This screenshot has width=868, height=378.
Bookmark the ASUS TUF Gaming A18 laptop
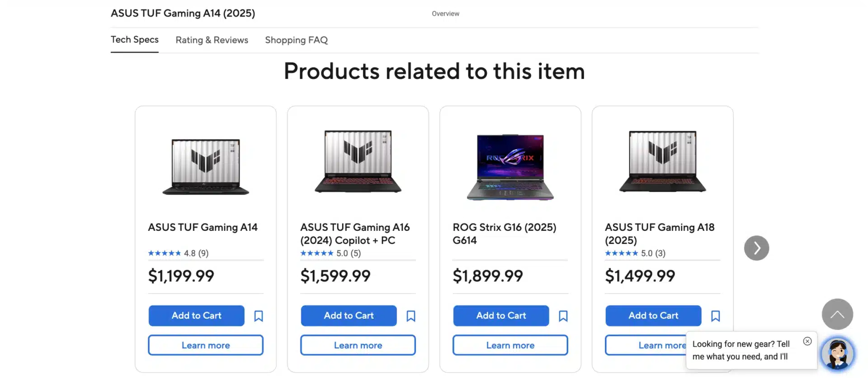(x=715, y=316)
